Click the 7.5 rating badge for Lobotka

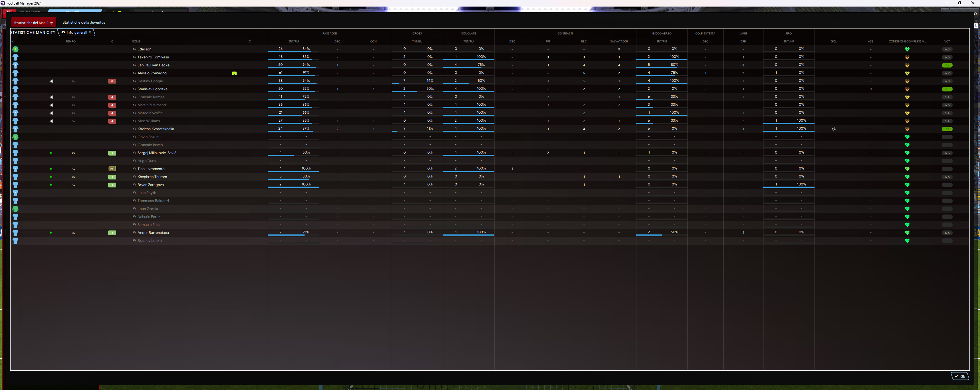click(x=947, y=89)
